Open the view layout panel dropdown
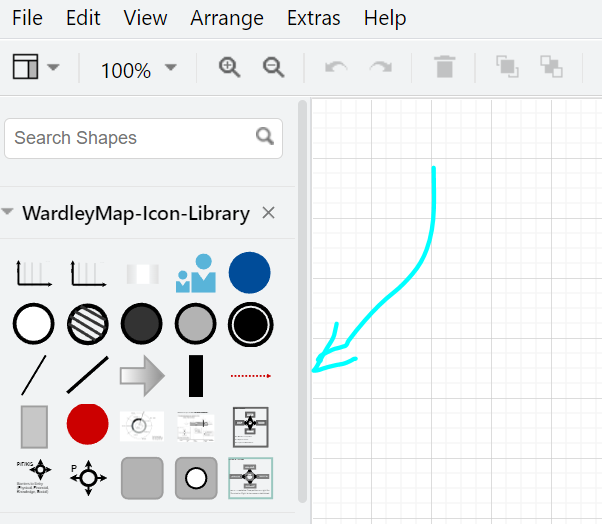This screenshot has height=524, width=602. (36, 68)
